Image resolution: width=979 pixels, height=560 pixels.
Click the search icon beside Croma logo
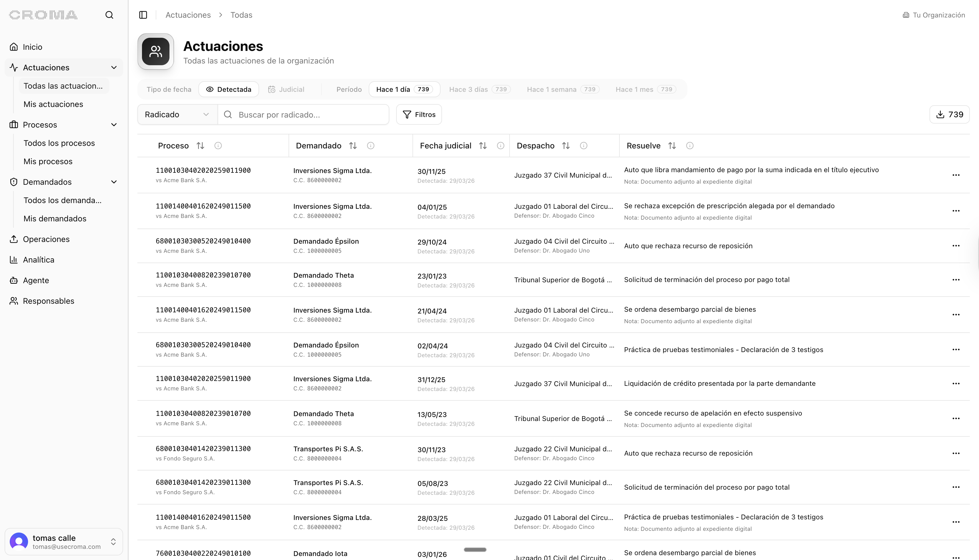pos(109,15)
